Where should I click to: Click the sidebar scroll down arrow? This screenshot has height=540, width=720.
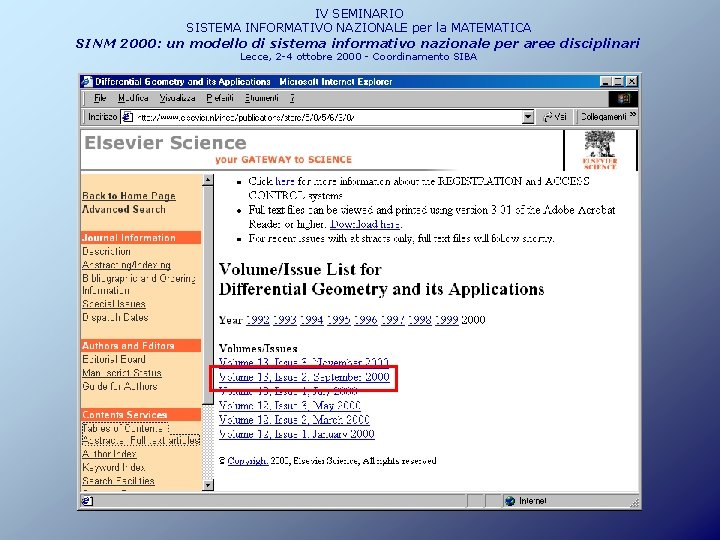click(208, 485)
